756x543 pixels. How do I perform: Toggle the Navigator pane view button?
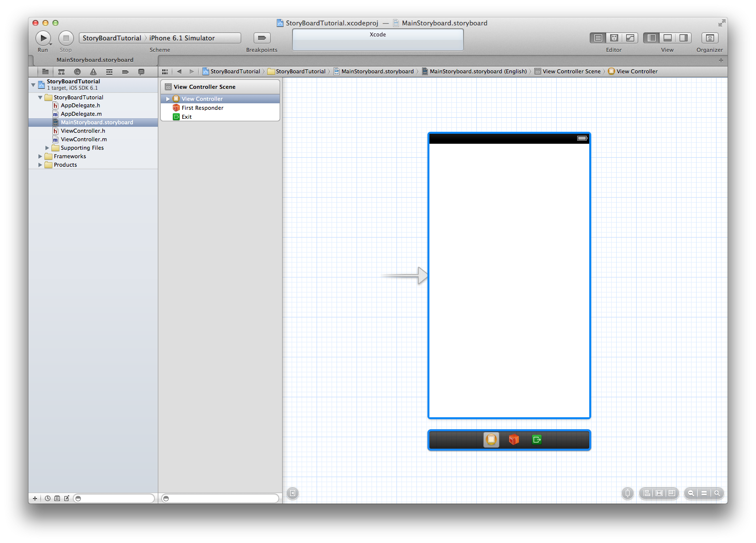pyautogui.click(x=652, y=38)
